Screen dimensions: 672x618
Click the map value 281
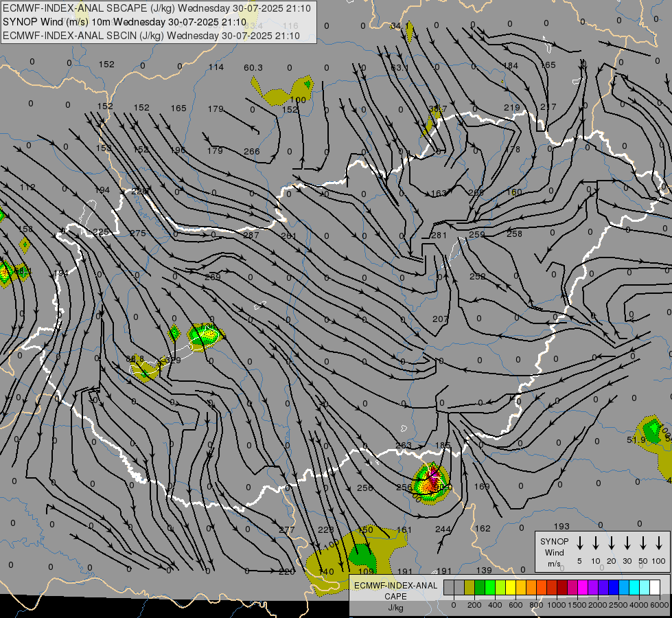pyautogui.click(x=439, y=235)
